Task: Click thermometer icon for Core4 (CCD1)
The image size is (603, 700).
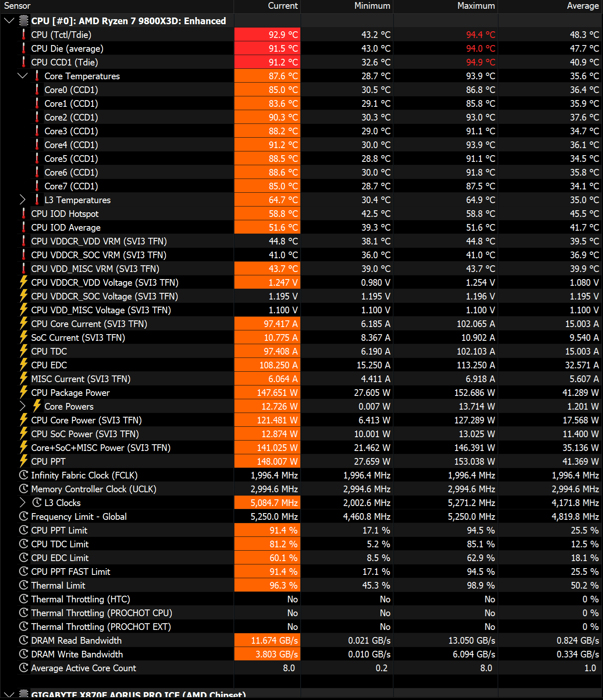Action: (x=37, y=145)
